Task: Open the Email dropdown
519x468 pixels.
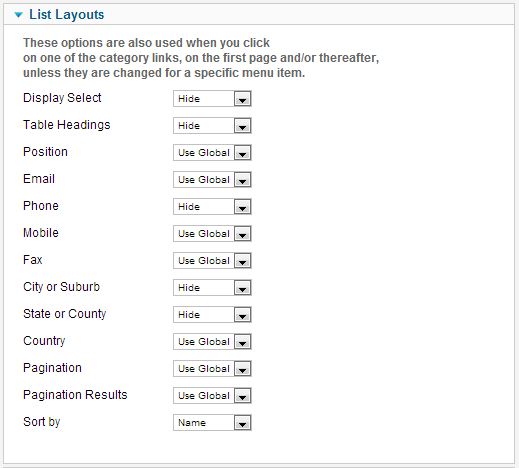Action: [x=212, y=180]
